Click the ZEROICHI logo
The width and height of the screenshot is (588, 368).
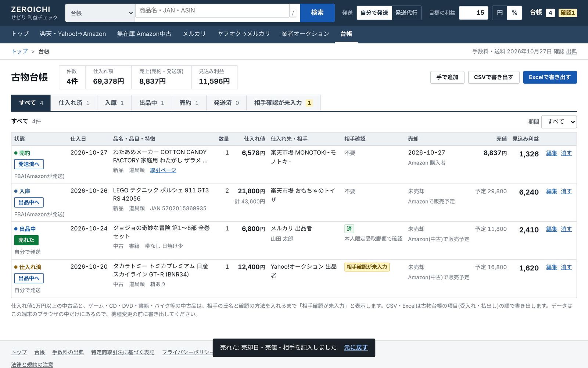click(34, 13)
